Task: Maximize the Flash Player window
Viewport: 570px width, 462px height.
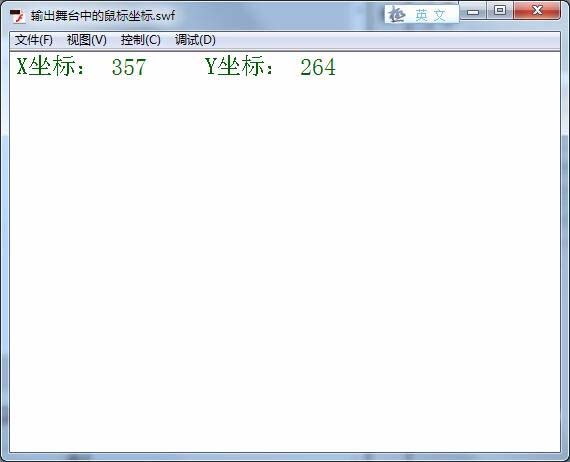Action: point(500,11)
